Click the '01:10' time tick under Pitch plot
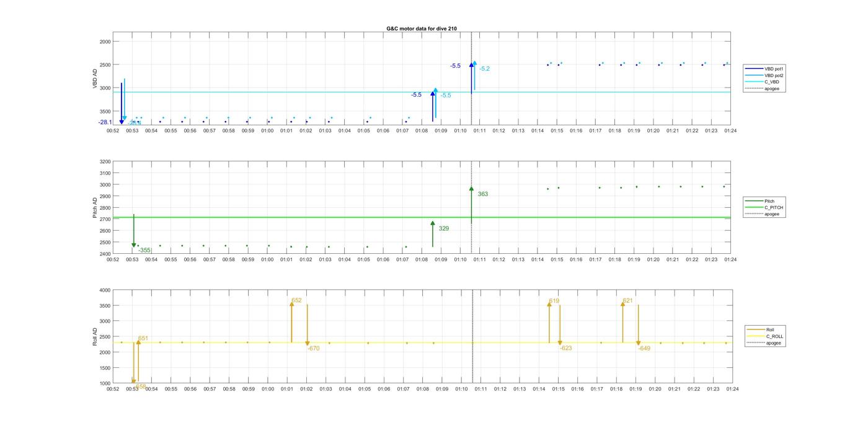The height and width of the screenshot is (430, 868). point(460,260)
